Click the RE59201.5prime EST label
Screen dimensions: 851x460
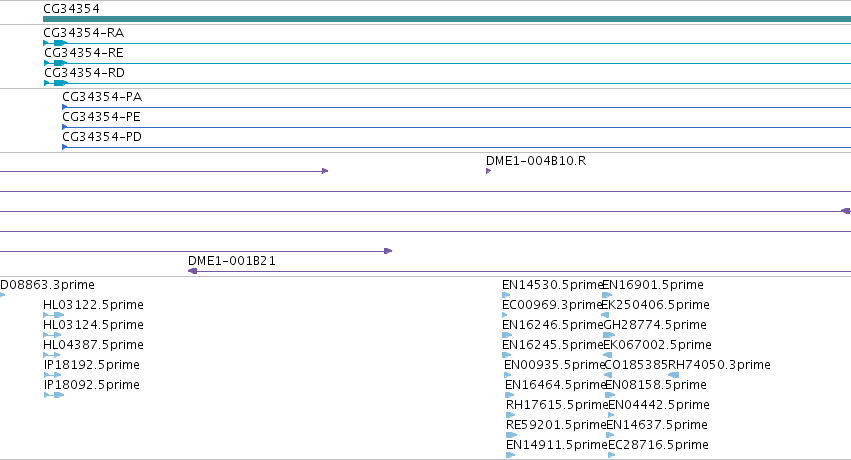556,425
